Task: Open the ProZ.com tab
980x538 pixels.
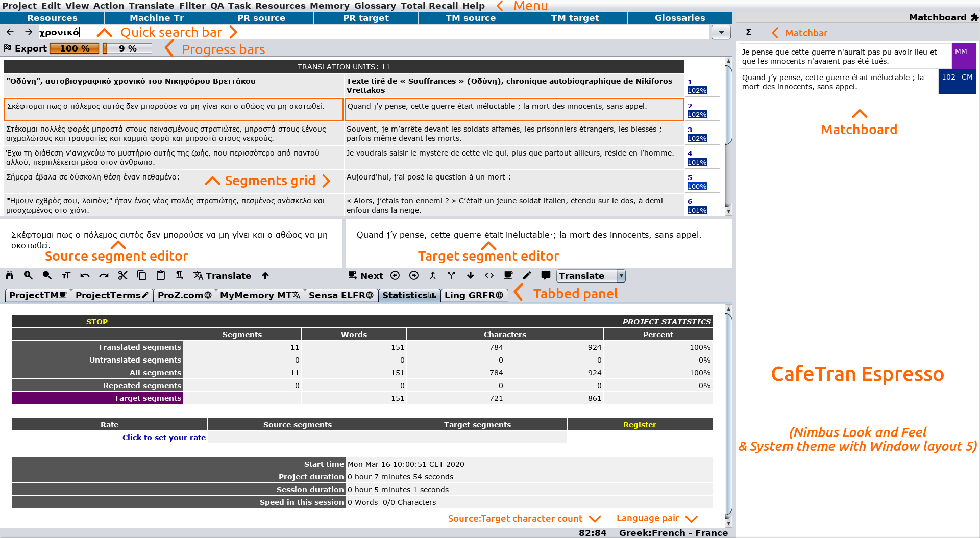Action: (184, 295)
